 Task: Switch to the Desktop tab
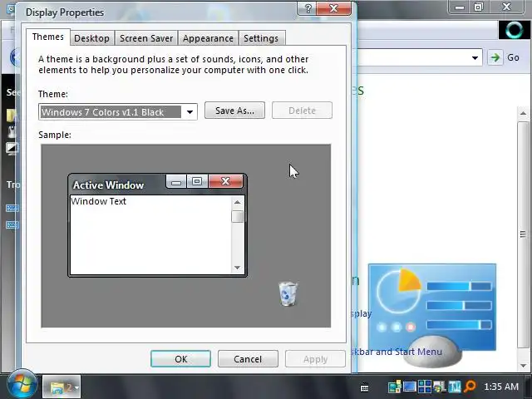click(x=91, y=38)
